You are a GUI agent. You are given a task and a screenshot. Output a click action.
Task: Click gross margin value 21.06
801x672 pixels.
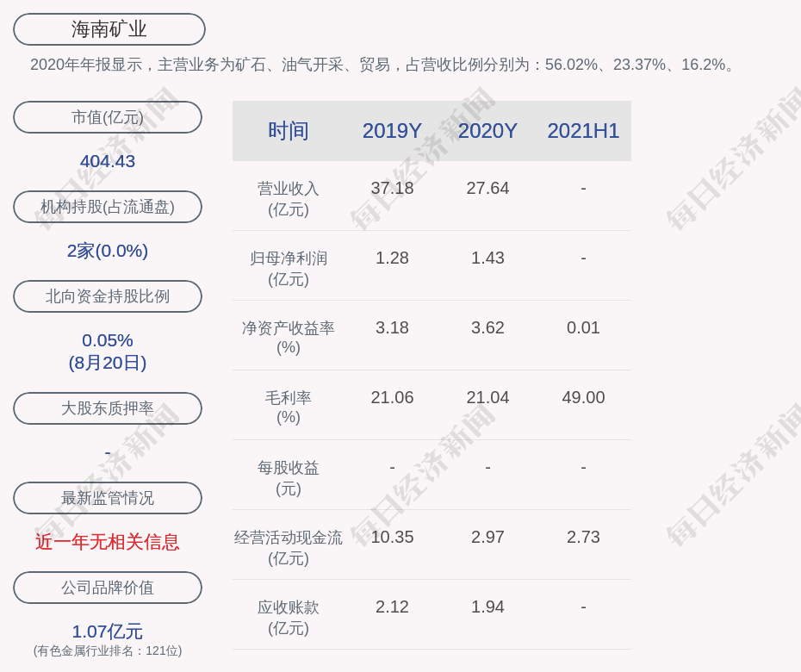click(392, 397)
